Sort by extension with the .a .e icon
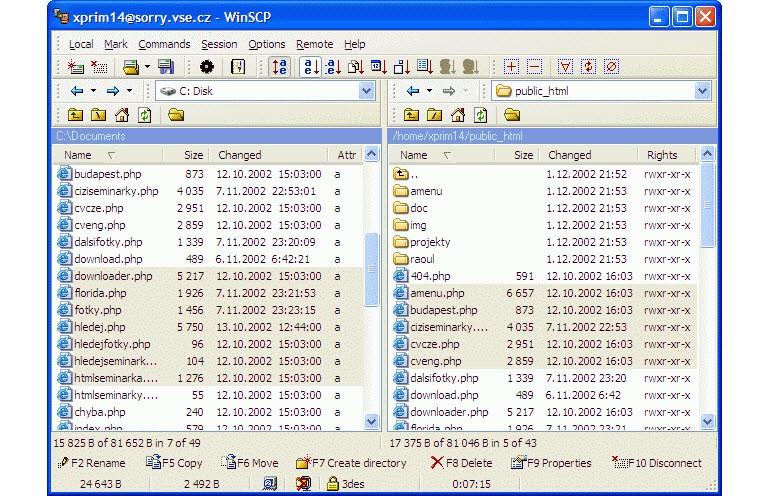 pos(333,67)
